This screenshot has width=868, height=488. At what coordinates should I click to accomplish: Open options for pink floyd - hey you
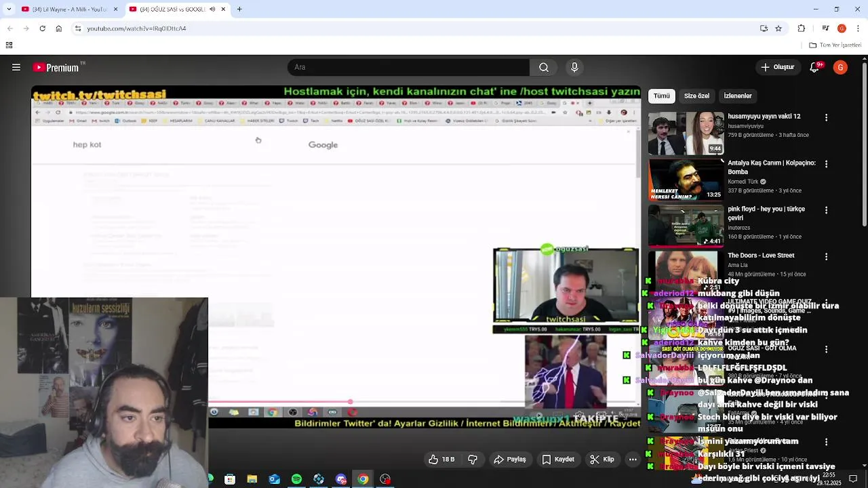pyautogui.click(x=826, y=210)
